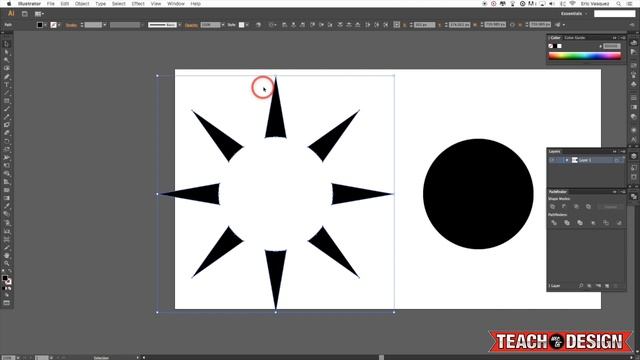Select the Type tool
The image size is (640, 360).
7,84
